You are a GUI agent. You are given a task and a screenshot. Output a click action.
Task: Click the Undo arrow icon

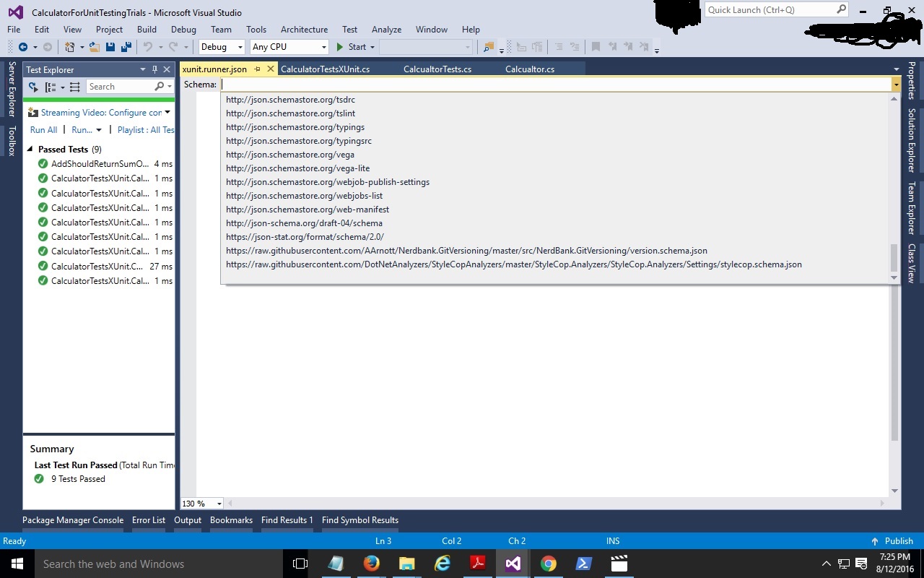tap(147, 47)
